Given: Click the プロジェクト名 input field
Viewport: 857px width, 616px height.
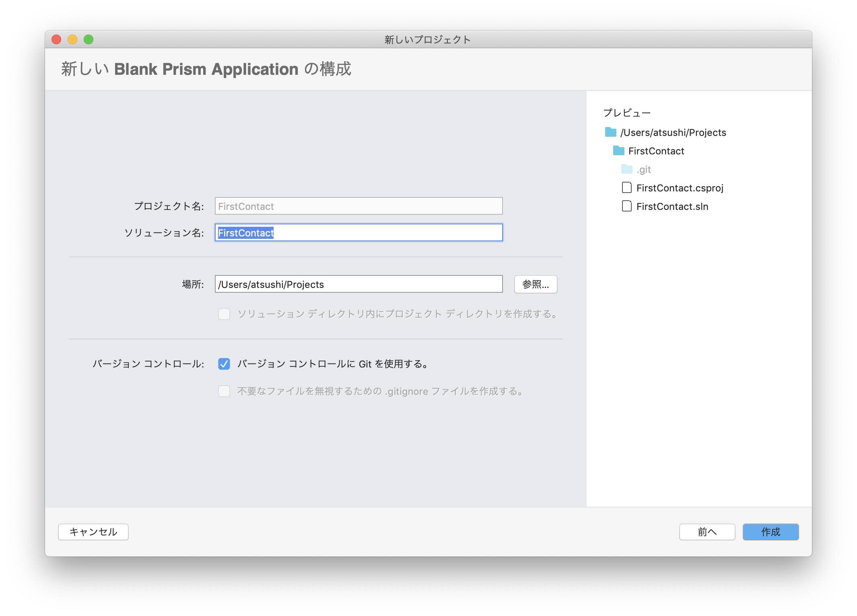Looking at the screenshot, I should (358, 206).
